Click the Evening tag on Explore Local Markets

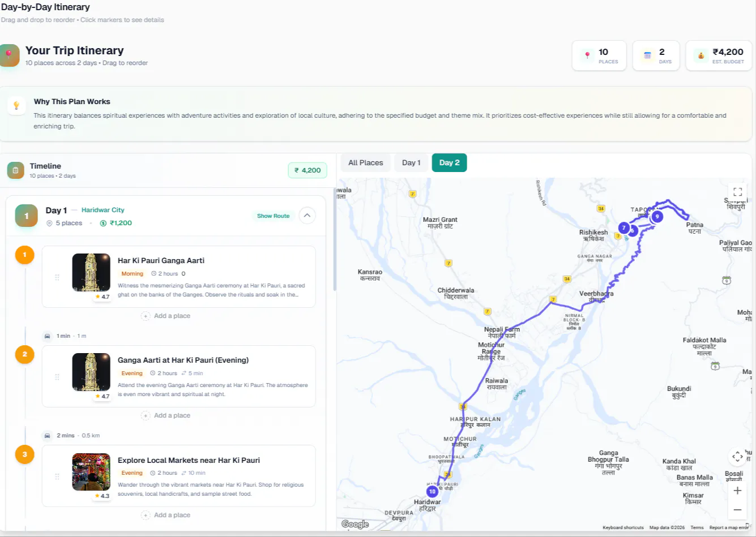tap(131, 473)
